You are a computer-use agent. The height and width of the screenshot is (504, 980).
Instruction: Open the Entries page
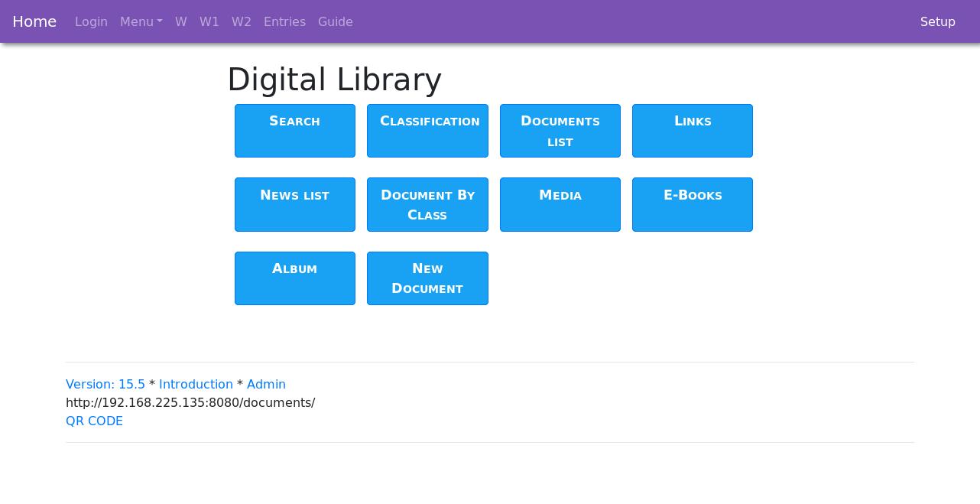coord(284,21)
